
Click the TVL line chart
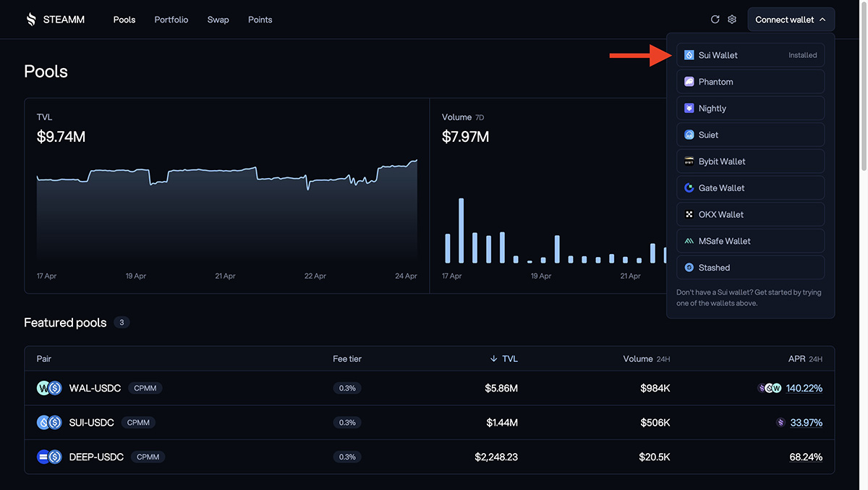pos(227,210)
